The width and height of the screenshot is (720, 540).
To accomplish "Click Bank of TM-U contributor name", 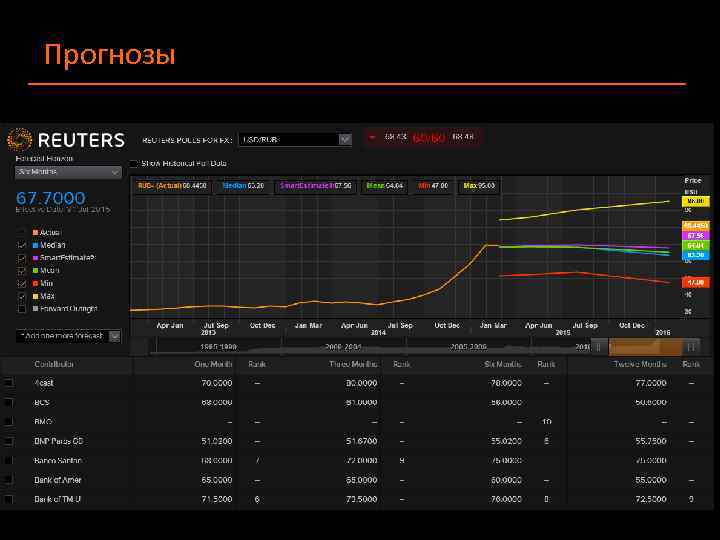I will [x=57, y=499].
